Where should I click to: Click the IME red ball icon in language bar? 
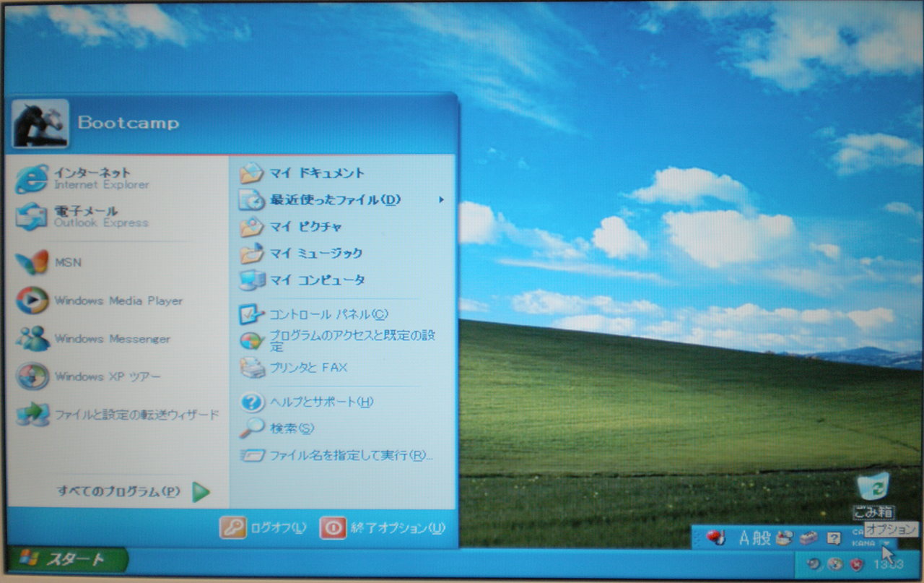click(x=715, y=537)
